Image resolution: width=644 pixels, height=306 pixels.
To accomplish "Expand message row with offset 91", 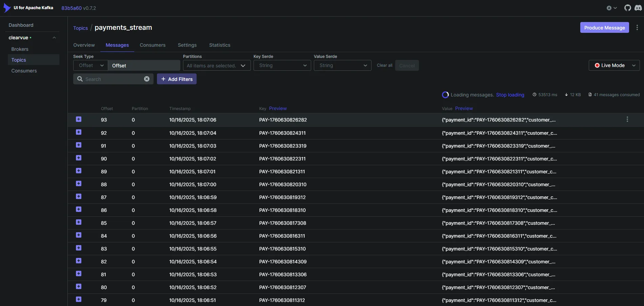I will pos(79,145).
